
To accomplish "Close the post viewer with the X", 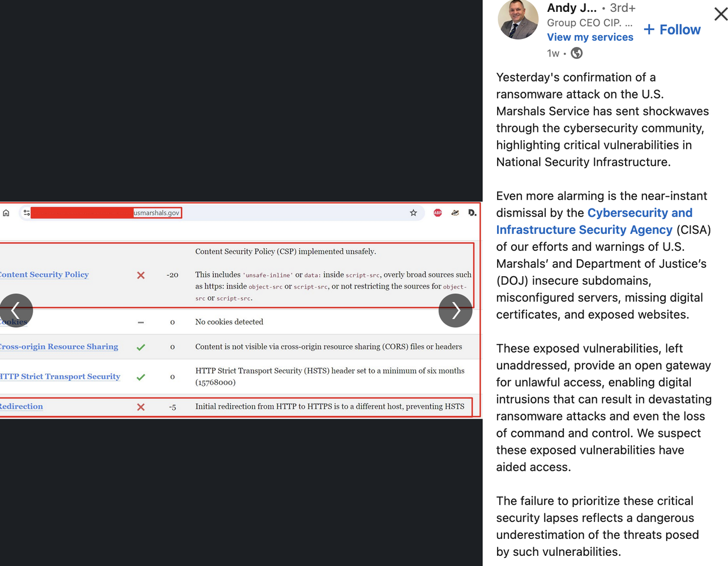I will [720, 14].
